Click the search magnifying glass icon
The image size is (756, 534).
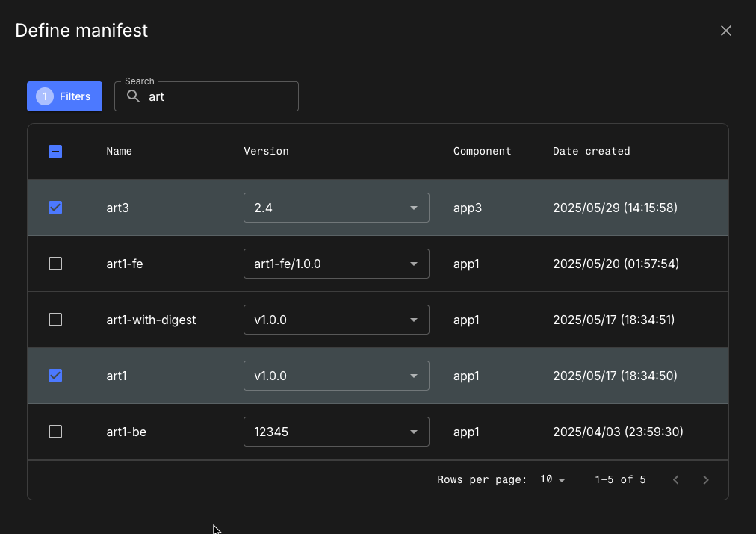pos(133,96)
